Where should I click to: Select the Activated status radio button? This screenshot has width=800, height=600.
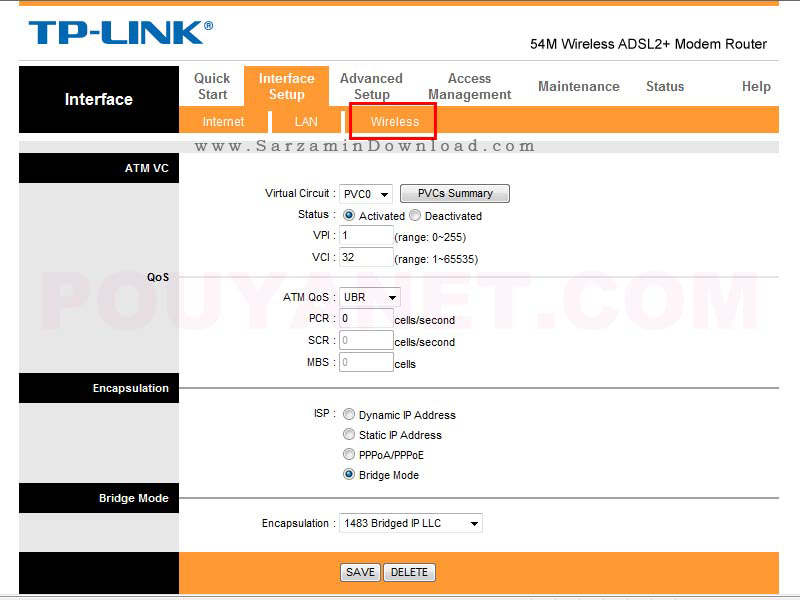point(349,215)
